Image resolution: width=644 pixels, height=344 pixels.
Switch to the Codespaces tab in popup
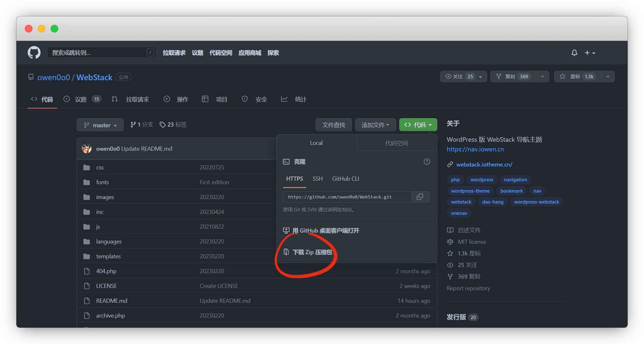(396, 143)
